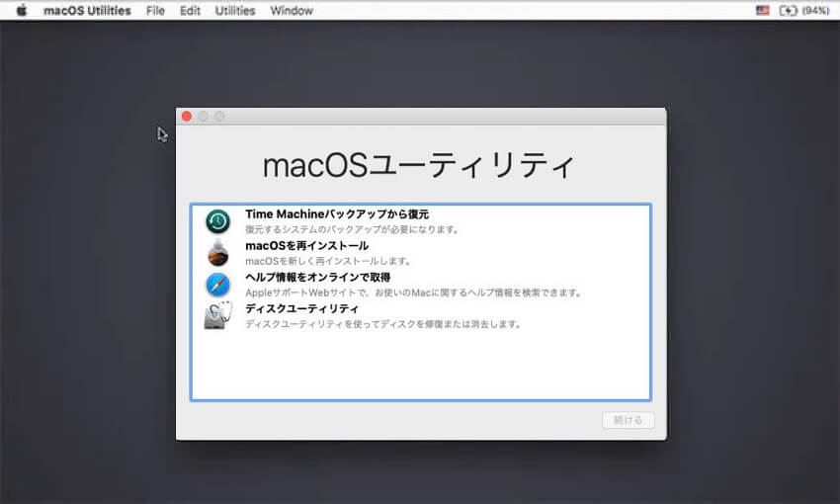The height and width of the screenshot is (504, 840).
Task: Open the Apple logo menu
Action: coord(21,11)
